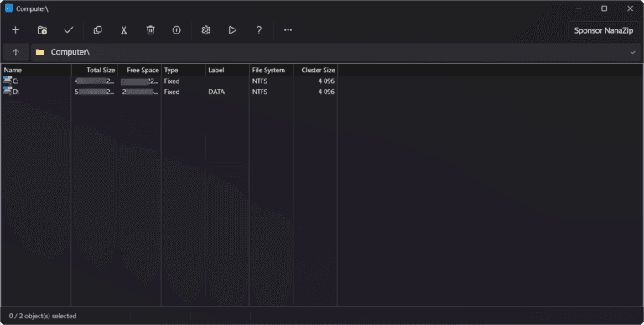Open Options with the gear icon
The width and height of the screenshot is (644, 325).
pyautogui.click(x=206, y=30)
